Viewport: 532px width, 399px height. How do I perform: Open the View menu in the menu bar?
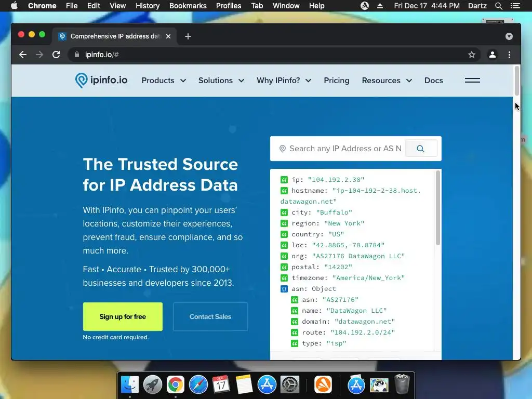tap(118, 6)
